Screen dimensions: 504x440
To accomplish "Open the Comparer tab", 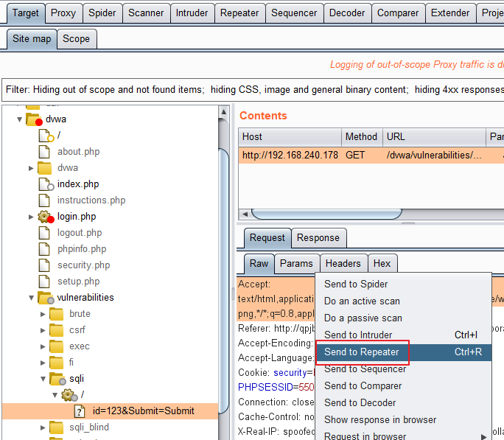I will pos(398,13).
